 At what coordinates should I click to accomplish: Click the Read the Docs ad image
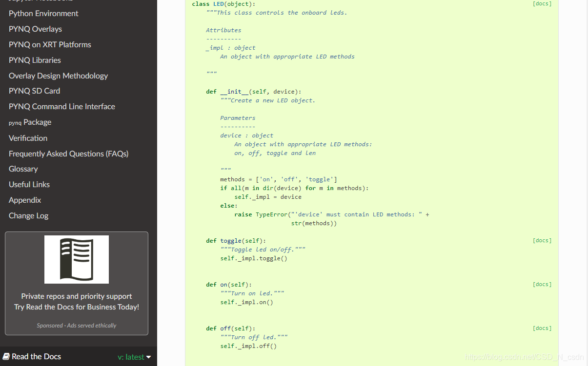coord(77,259)
